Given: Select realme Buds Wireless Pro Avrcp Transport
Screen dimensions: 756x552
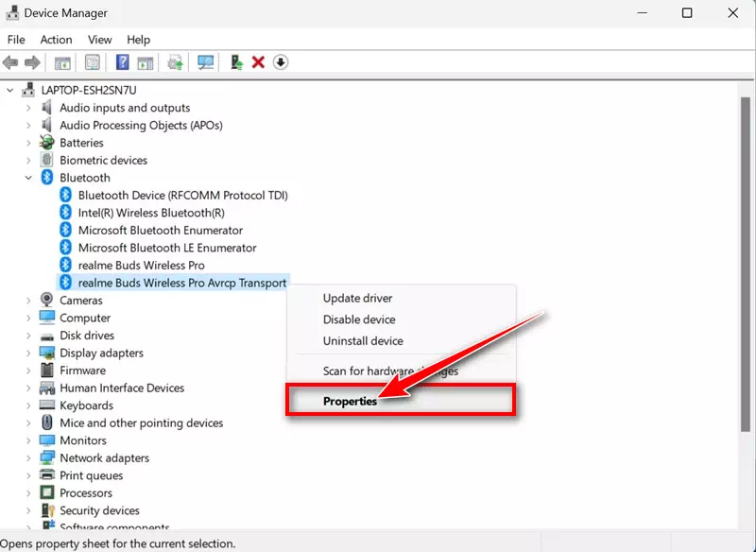Looking at the screenshot, I should (x=182, y=283).
